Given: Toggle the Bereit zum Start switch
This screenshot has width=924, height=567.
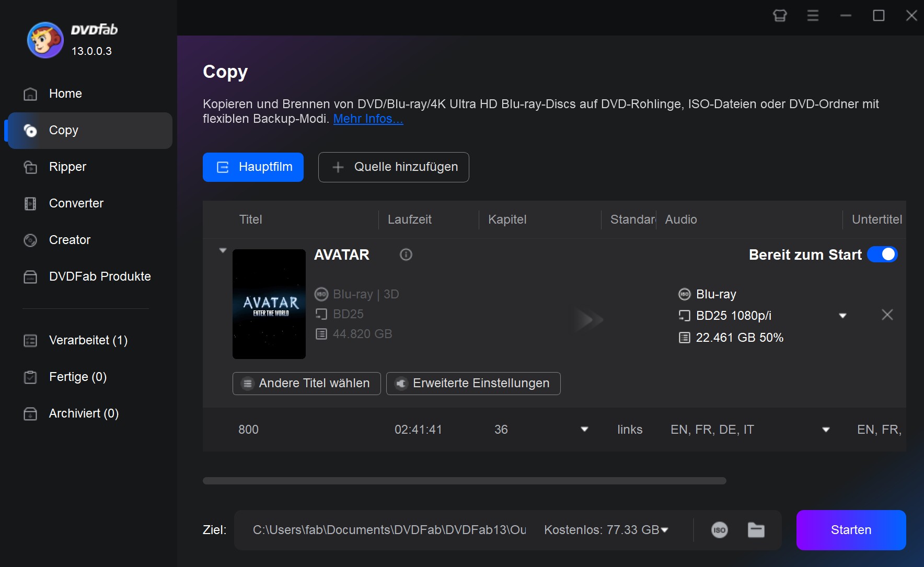Looking at the screenshot, I should [x=882, y=254].
